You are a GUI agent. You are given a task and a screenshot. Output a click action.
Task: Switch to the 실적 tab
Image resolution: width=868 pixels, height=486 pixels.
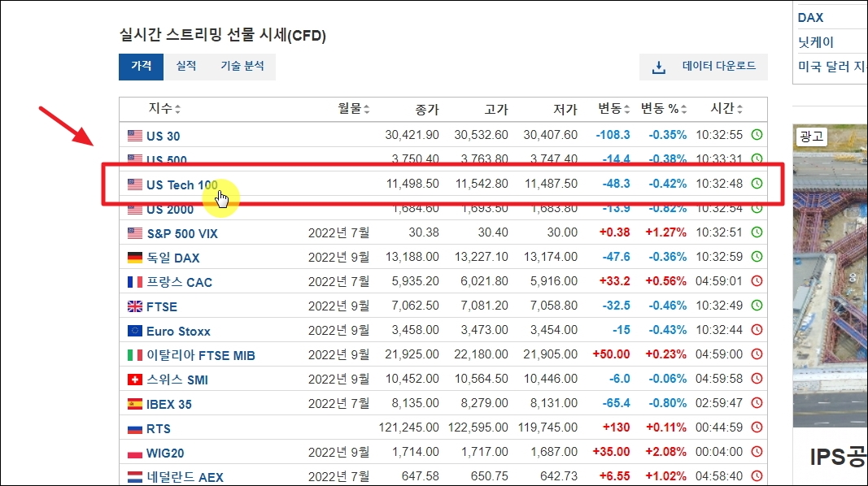186,67
